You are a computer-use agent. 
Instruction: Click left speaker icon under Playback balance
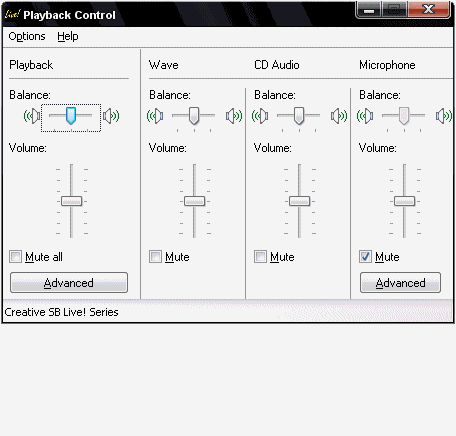click(x=32, y=116)
